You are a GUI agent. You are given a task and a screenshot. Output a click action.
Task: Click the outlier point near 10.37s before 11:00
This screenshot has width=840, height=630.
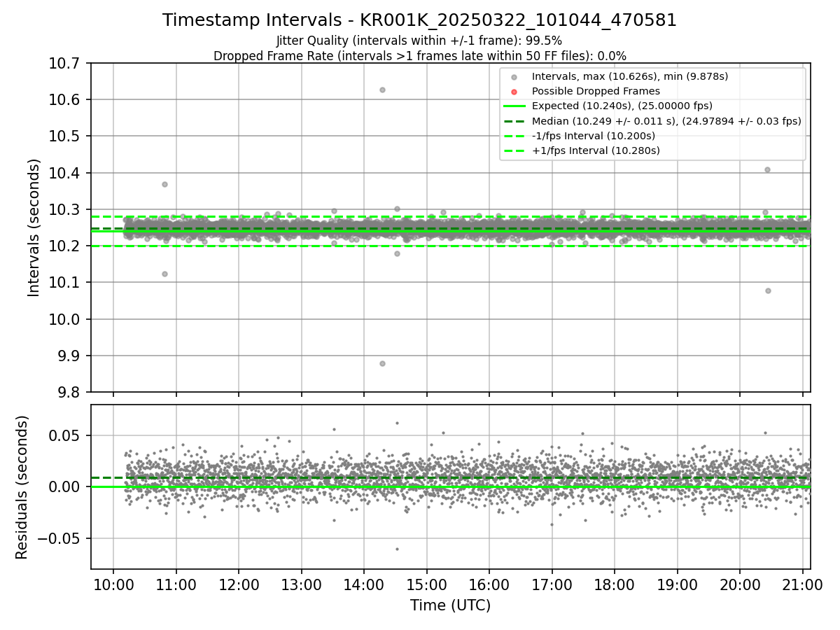pos(164,184)
